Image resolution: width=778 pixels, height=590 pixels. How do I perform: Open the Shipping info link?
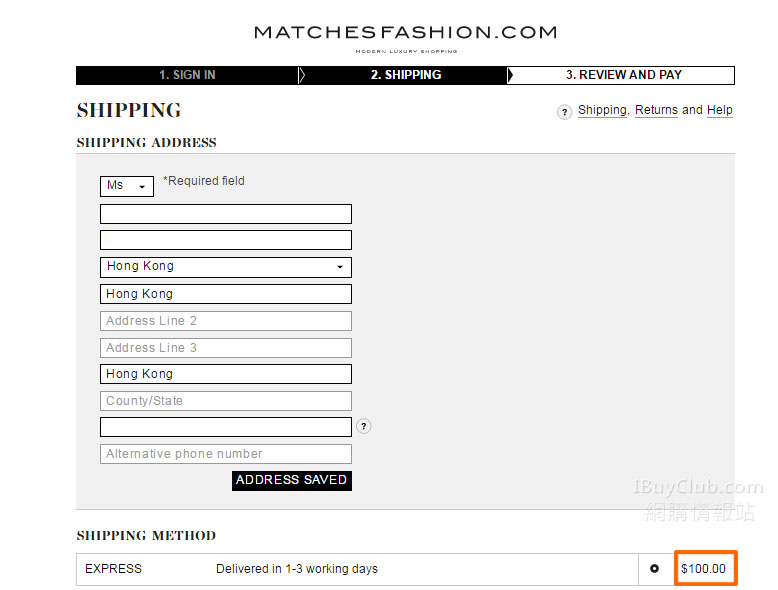[x=602, y=110]
